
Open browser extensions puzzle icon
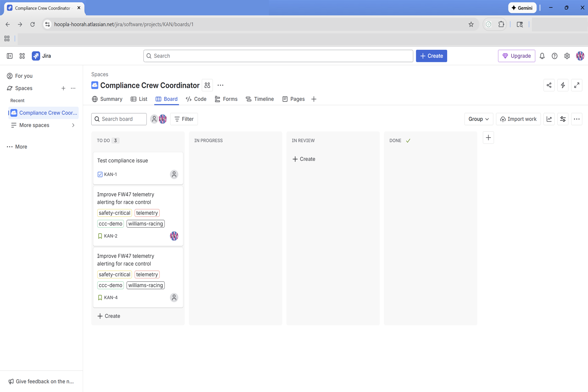(501, 24)
